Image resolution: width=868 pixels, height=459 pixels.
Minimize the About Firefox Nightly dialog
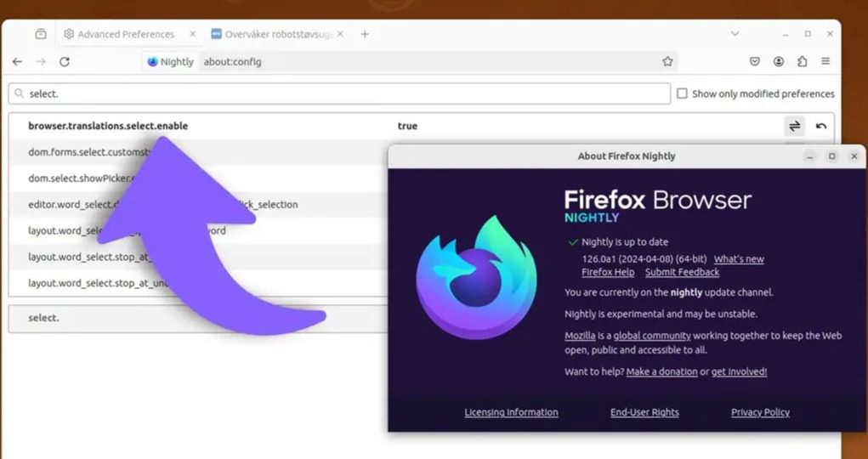coord(810,156)
